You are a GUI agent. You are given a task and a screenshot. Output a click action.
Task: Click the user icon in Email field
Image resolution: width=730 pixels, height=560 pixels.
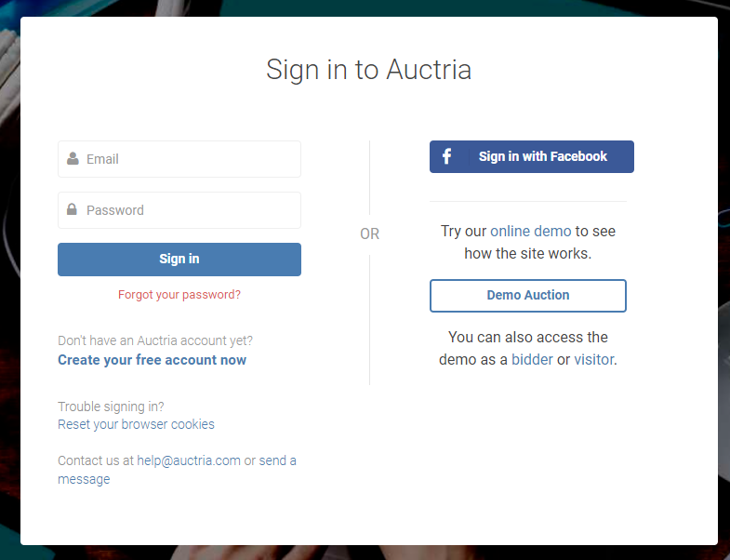point(73,159)
